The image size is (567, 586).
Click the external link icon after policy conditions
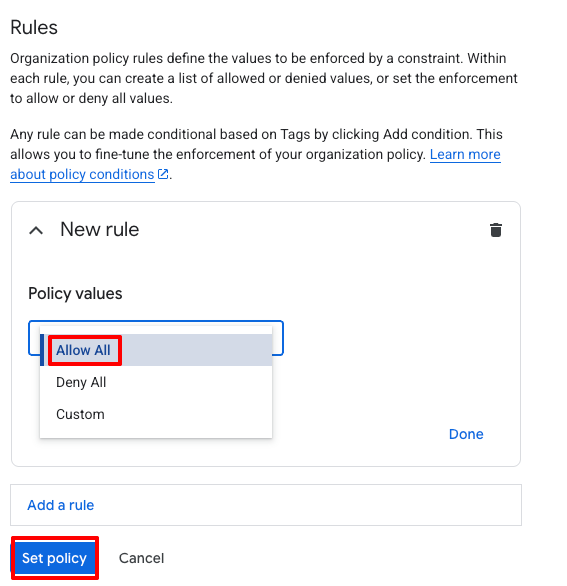163,174
